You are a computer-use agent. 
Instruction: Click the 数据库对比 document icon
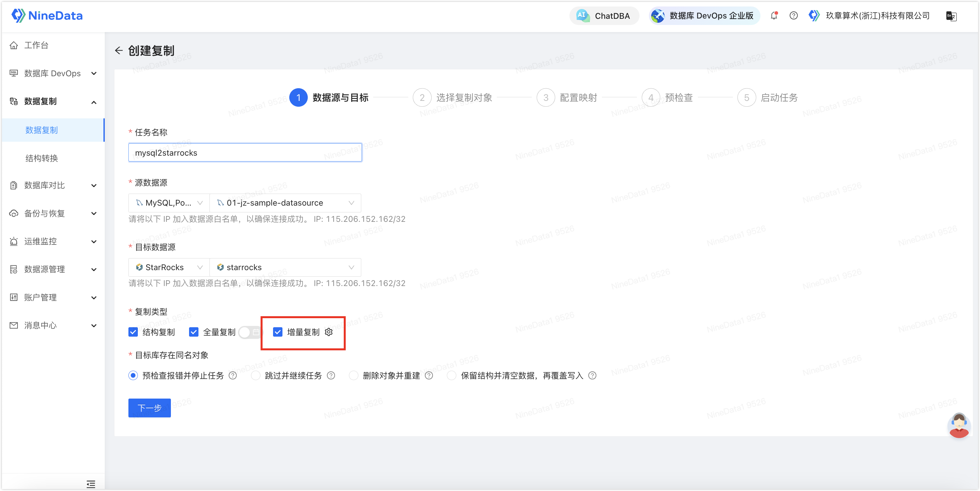pos(14,185)
